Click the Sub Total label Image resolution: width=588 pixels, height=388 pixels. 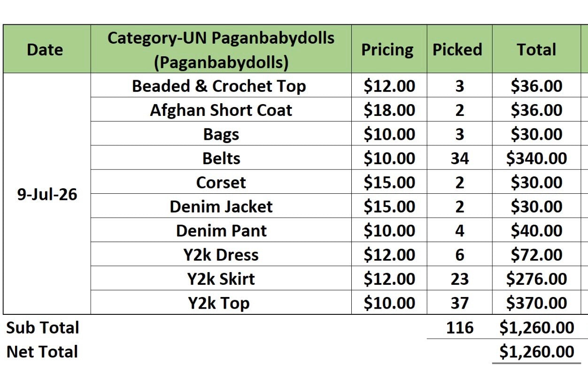click(43, 327)
